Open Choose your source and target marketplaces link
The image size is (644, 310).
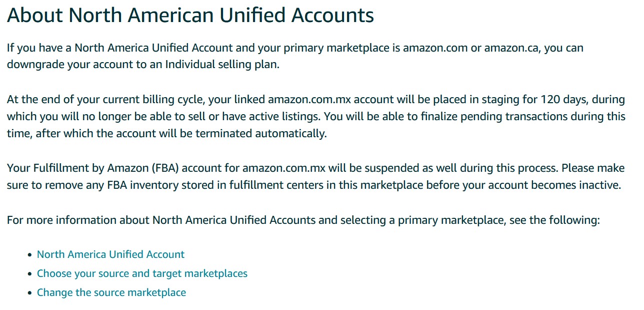coord(142,273)
